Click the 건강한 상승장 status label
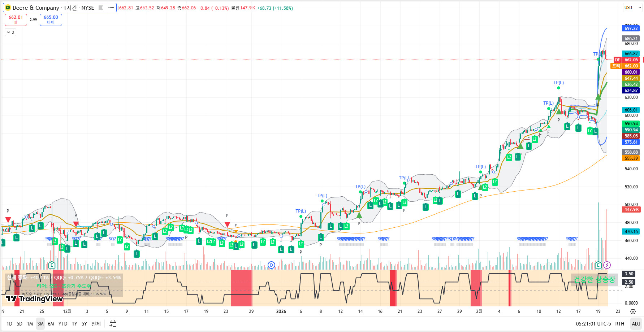 click(594, 279)
